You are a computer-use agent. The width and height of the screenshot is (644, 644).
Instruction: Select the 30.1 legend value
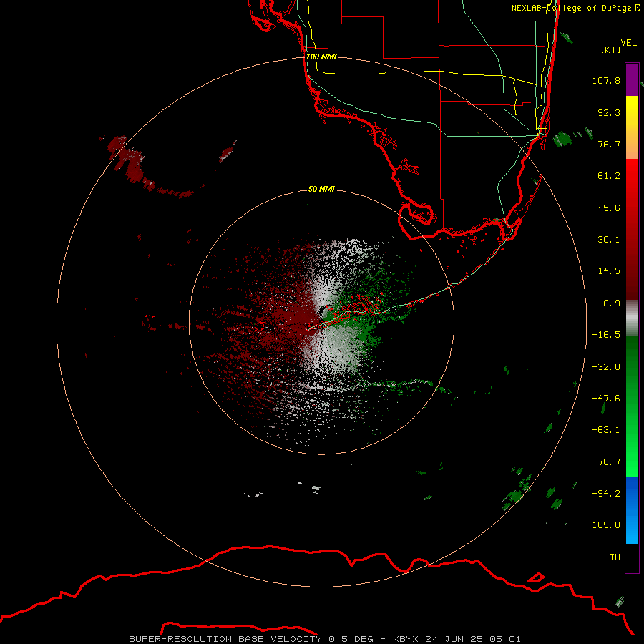609,240
